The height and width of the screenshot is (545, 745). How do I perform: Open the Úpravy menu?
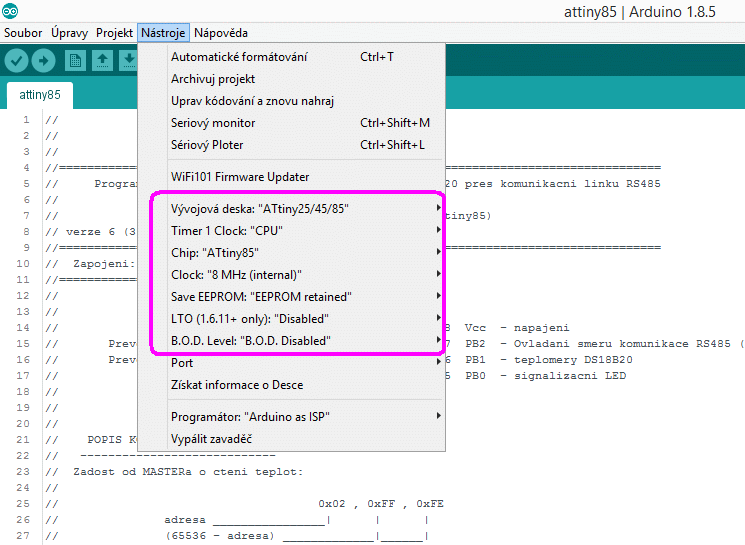pos(69,33)
